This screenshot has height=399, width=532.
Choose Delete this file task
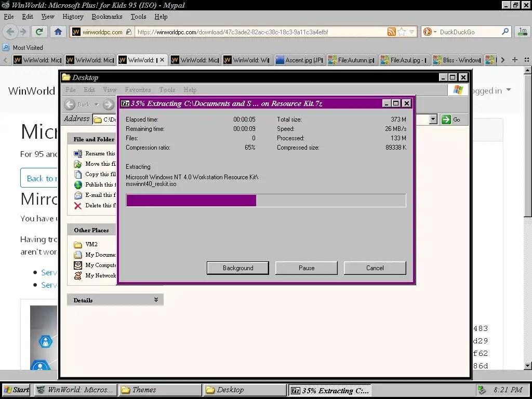point(95,205)
